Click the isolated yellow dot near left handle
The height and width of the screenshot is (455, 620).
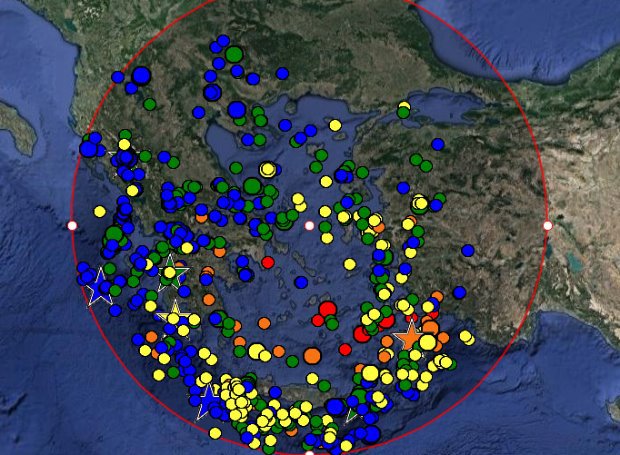click(x=100, y=211)
